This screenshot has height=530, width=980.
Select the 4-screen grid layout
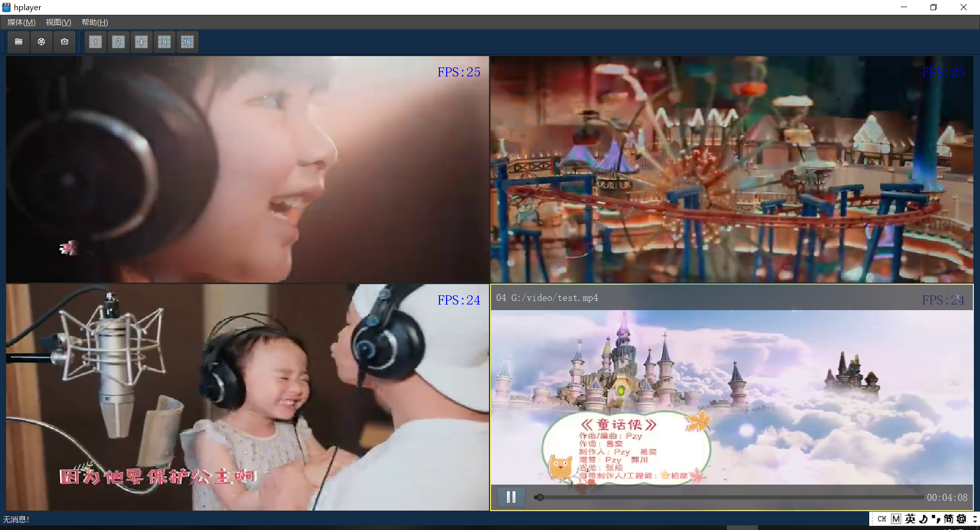[141, 42]
